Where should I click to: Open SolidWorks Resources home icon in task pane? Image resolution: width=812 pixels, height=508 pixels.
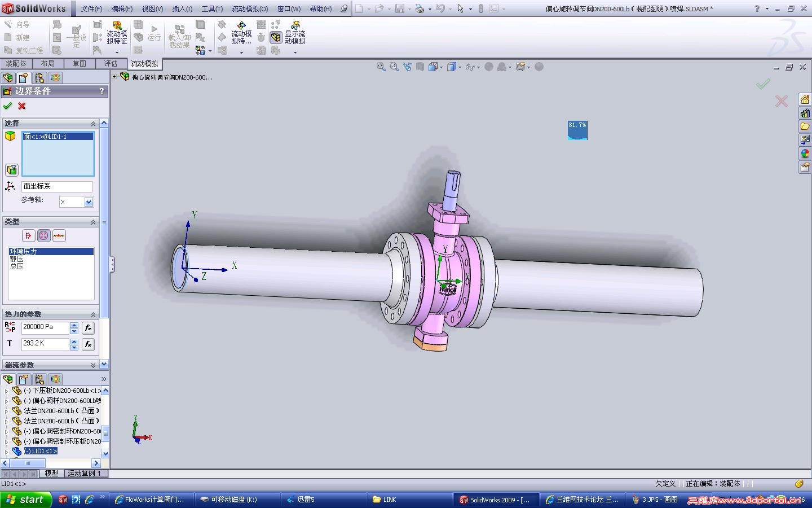(805, 99)
